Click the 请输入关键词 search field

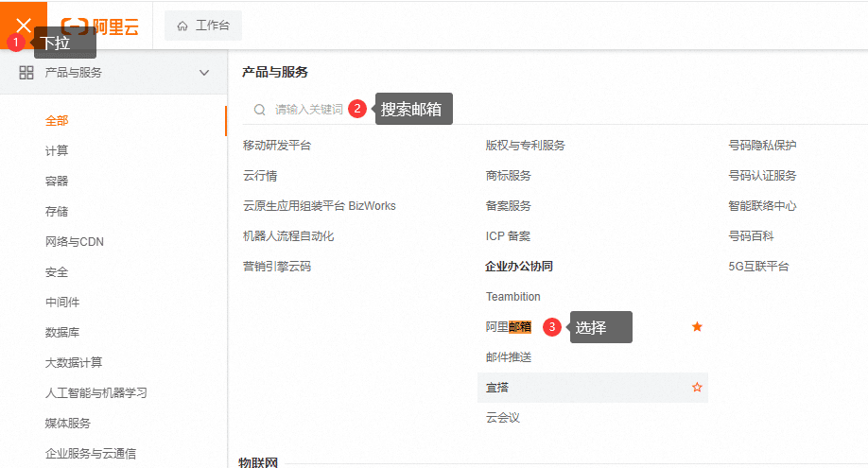308,110
